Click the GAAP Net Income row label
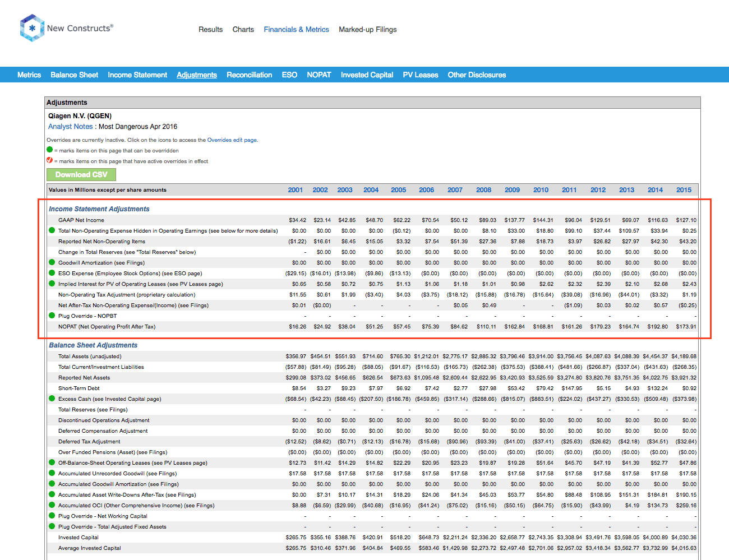This screenshot has width=729, height=560. click(x=81, y=220)
